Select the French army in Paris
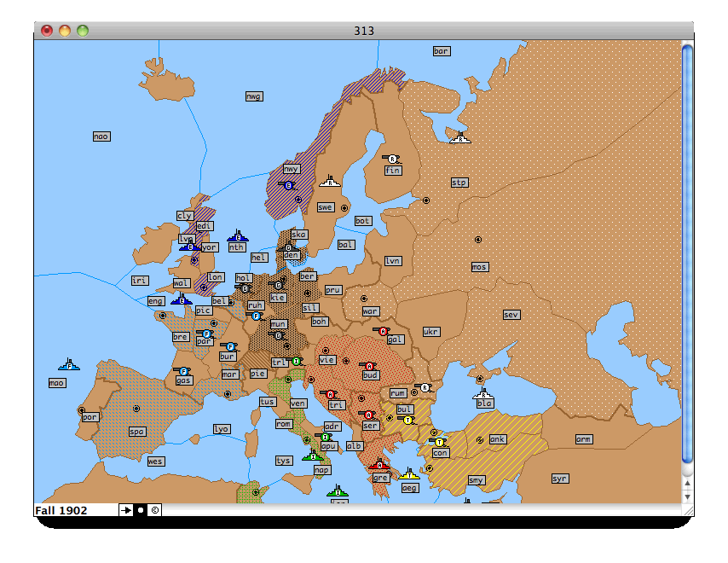 [x=206, y=334]
